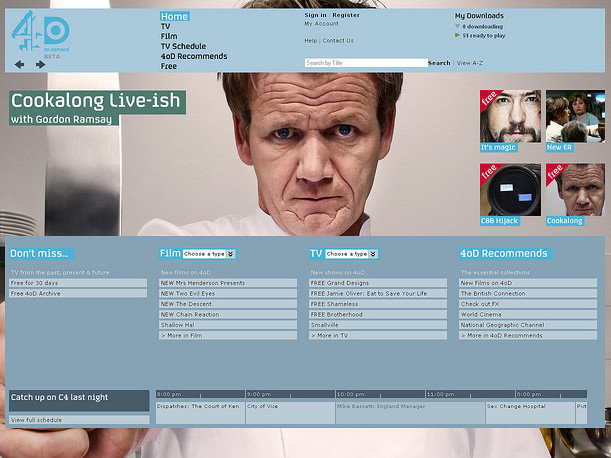Select Mike Bassett: England Manager in schedule
The width and height of the screenshot is (611, 458).
(x=410, y=413)
